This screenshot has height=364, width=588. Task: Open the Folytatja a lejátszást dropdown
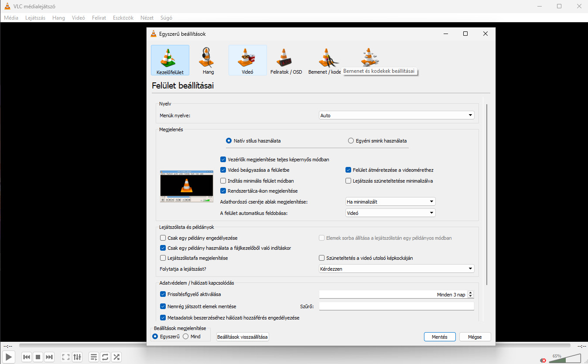coord(396,269)
